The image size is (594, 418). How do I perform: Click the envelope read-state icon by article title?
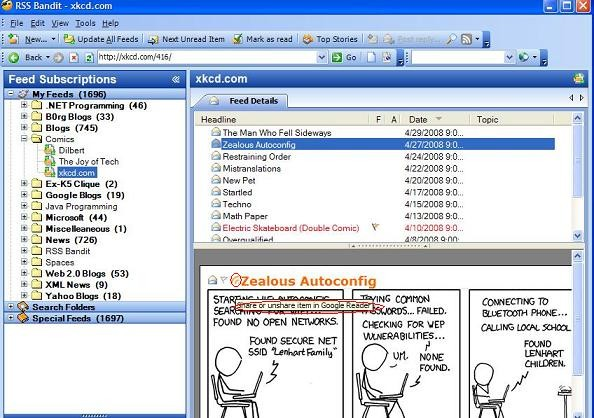(213, 280)
